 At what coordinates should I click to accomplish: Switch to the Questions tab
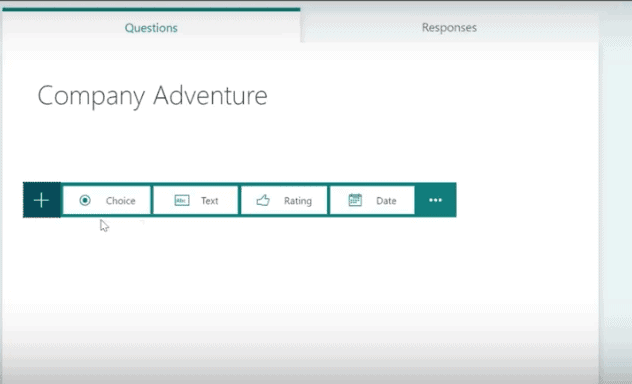tap(151, 27)
